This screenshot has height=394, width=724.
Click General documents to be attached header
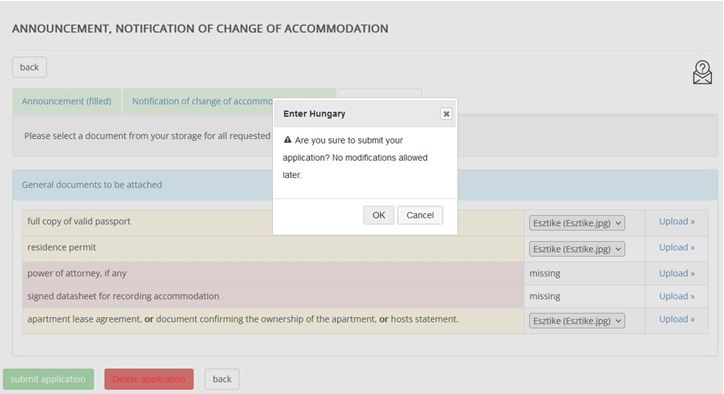point(92,185)
